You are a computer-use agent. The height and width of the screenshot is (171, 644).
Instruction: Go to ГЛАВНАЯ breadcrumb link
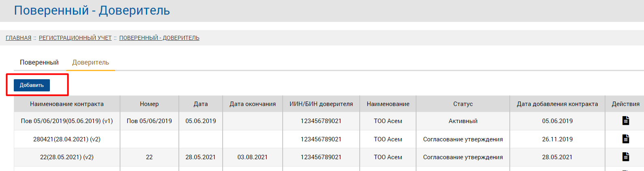pos(18,38)
